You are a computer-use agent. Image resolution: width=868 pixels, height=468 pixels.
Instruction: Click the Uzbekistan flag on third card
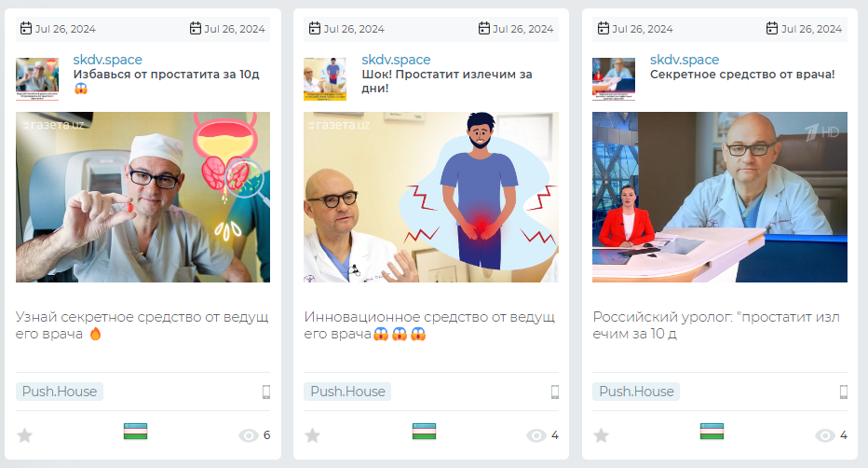(712, 431)
